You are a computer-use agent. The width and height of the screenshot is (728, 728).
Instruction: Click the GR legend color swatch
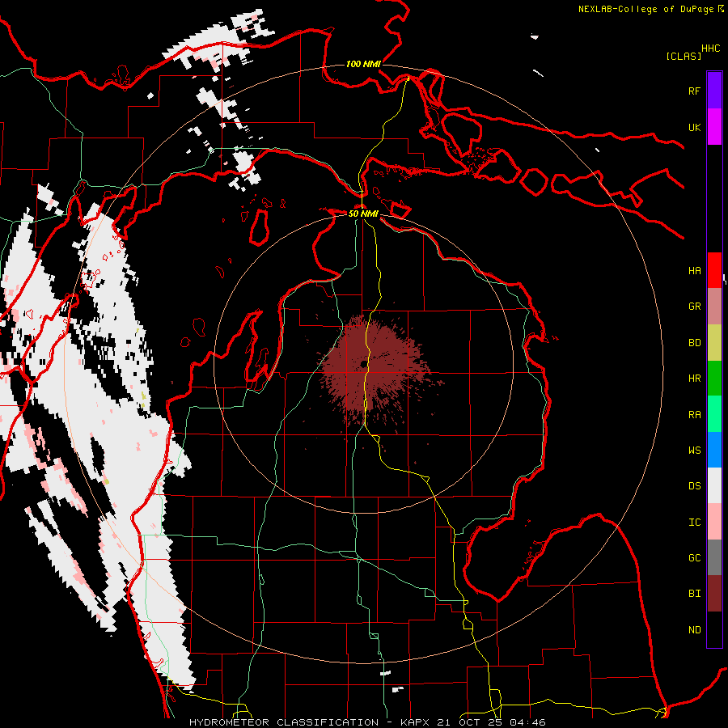pyautogui.click(x=714, y=307)
